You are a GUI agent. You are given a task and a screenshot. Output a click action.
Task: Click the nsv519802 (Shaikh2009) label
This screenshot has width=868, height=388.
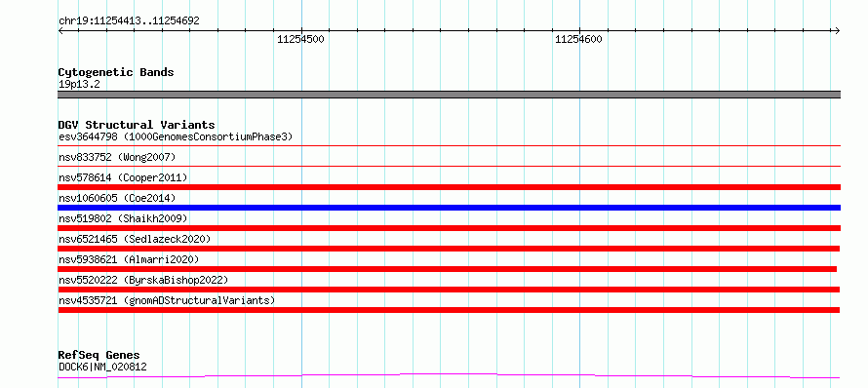123,218
